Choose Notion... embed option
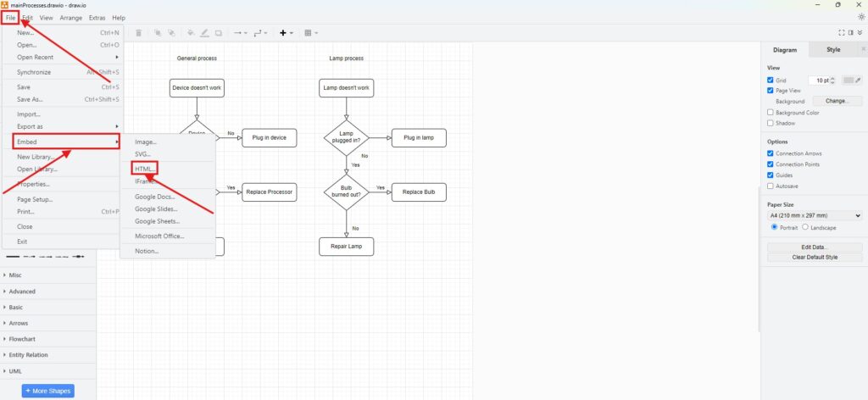868x400 pixels. point(167,251)
